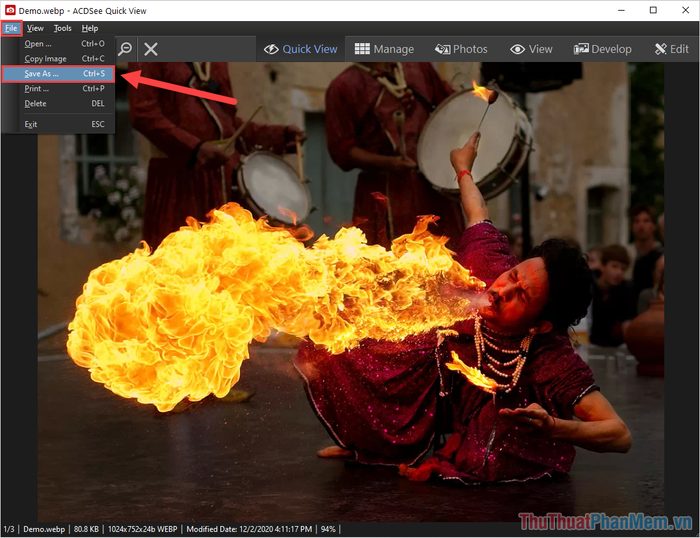Minimize the ACDSee Quick View window
The image size is (700, 538).
pos(621,10)
